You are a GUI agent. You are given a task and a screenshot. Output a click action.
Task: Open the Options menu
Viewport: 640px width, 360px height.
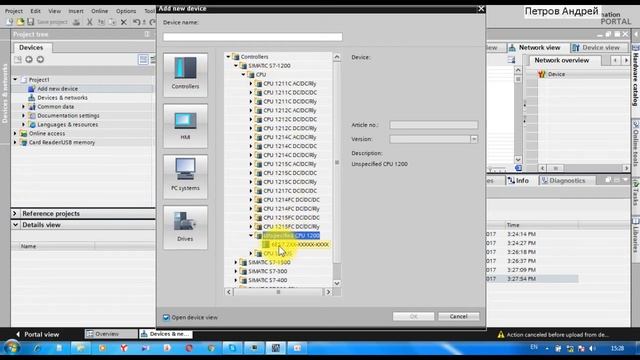click(x=126, y=11)
